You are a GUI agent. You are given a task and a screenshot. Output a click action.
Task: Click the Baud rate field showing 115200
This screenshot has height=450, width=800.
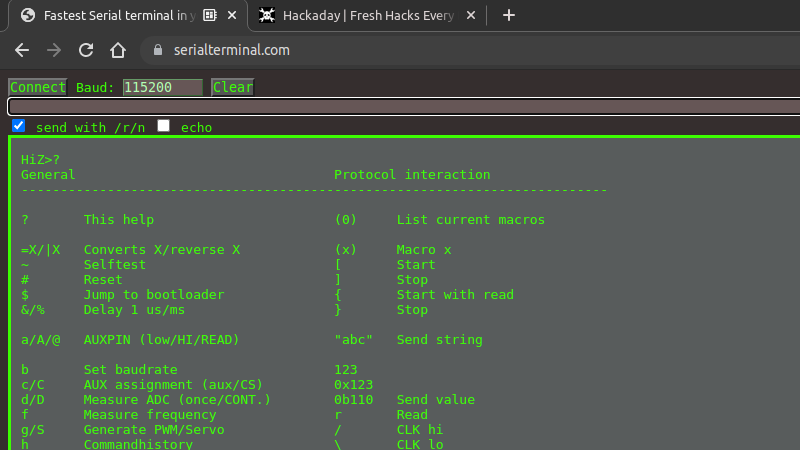(162, 87)
